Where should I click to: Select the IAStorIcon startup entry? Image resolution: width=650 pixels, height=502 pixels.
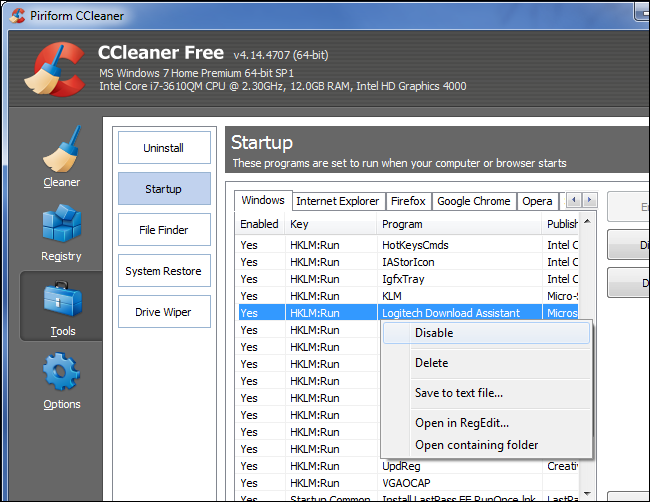[408, 262]
